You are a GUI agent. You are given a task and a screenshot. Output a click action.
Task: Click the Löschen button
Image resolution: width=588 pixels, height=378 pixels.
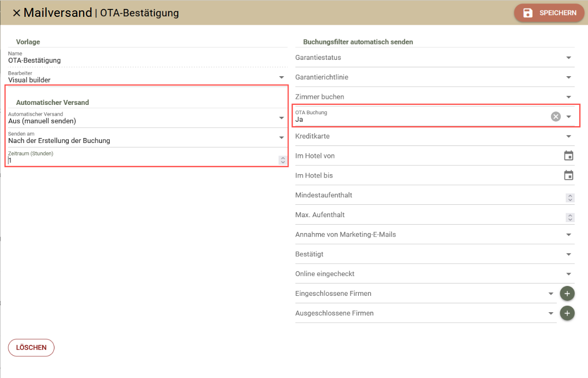pos(31,348)
